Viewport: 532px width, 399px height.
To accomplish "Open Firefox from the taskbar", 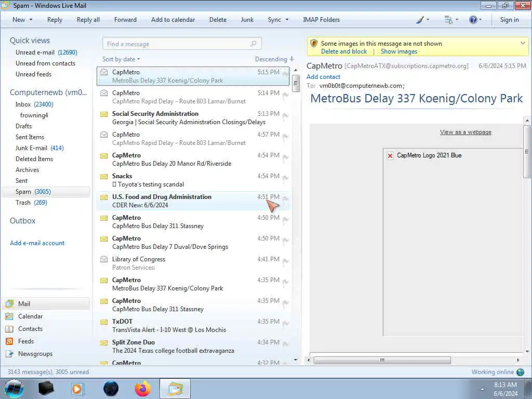I will pyautogui.click(x=143, y=389).
